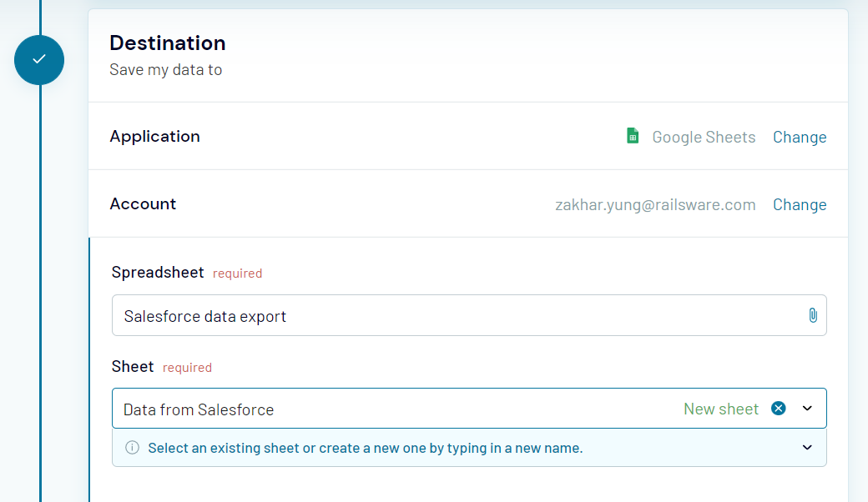
Task: Click the New sheet label
Action: click(x=720, y=409)
